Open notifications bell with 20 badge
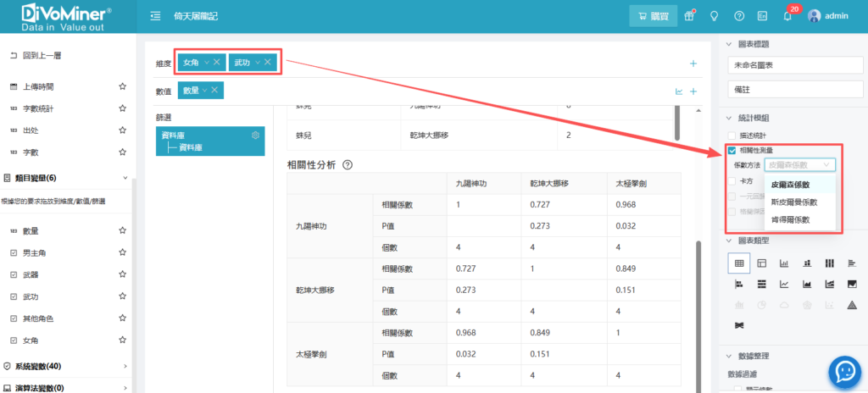 click(x=788, y=15)
